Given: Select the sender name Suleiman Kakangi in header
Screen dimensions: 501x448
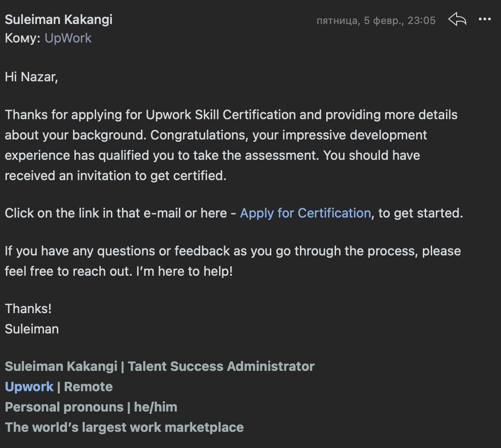Looking at the screenshot, I should tap(59, 19).
